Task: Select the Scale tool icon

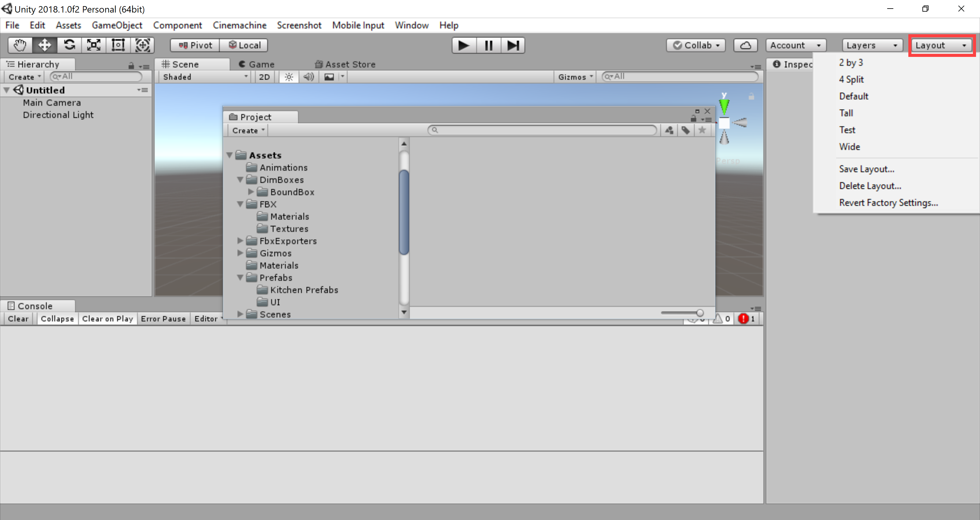Action: click(94, 45)
